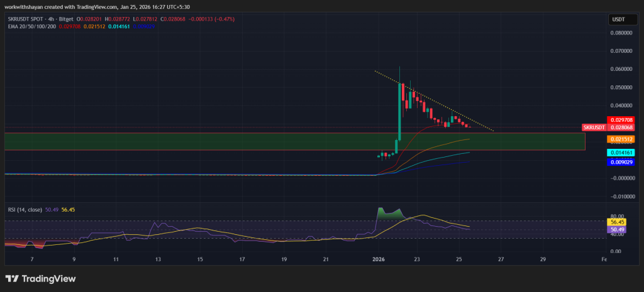Screen dimensions: 644x292
Task: Click the 0.080000 price axis label
Action: (622, 33)
